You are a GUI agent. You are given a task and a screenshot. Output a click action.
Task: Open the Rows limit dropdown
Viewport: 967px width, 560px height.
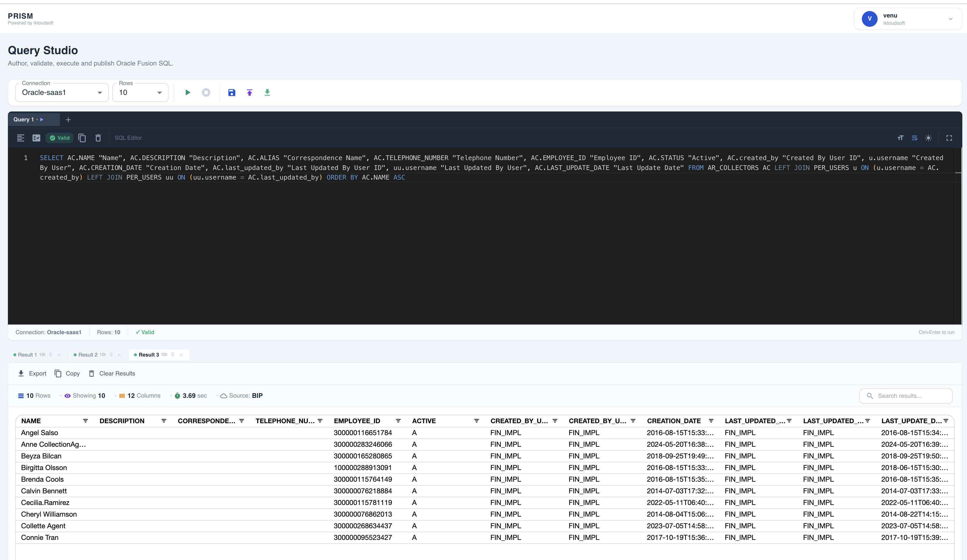[x=140, y=93]
